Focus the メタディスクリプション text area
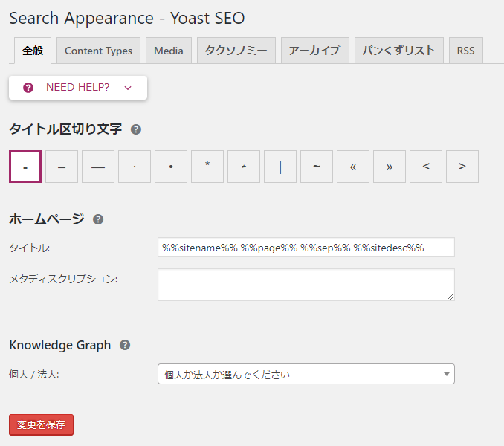This screenshot has height=446, width=504. pos(306,285)
